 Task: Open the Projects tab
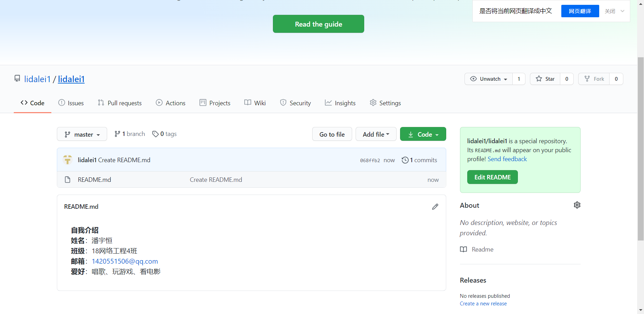[215, 103]
